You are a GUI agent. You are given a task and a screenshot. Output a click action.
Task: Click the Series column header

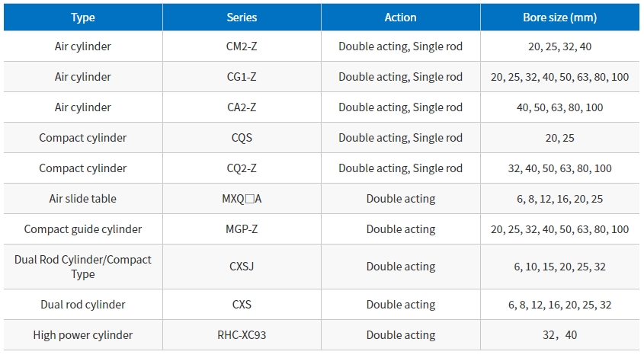pyautogui.click(x=242, y=18)
